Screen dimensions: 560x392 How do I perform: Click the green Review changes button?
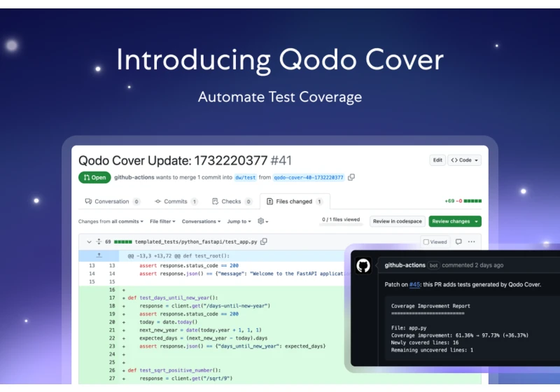point(454,221)
